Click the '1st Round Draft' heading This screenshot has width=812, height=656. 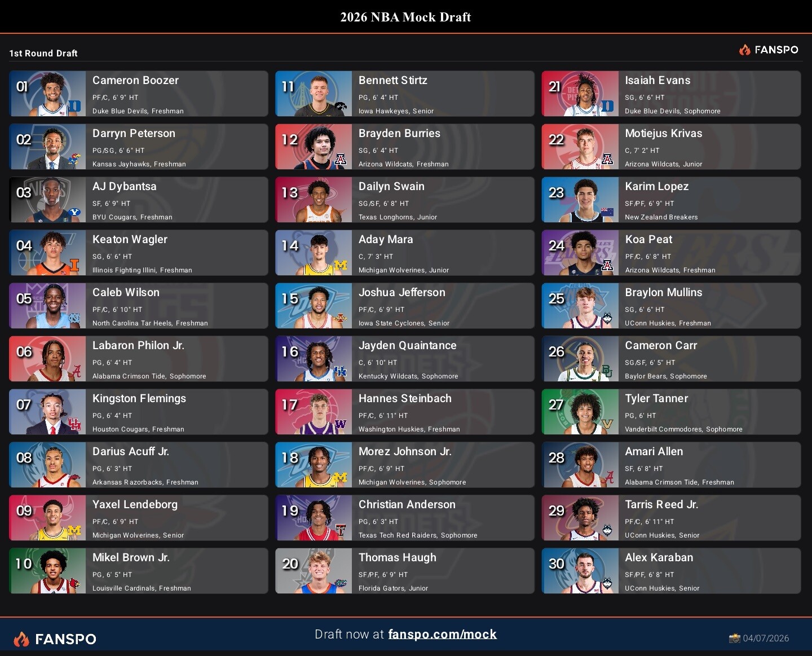point(43,53)
